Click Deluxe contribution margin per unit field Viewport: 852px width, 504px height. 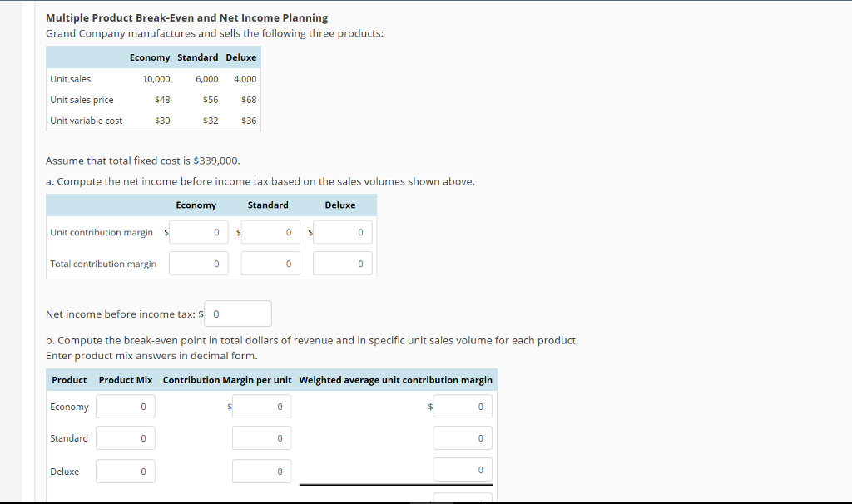[x=261, y=472]
